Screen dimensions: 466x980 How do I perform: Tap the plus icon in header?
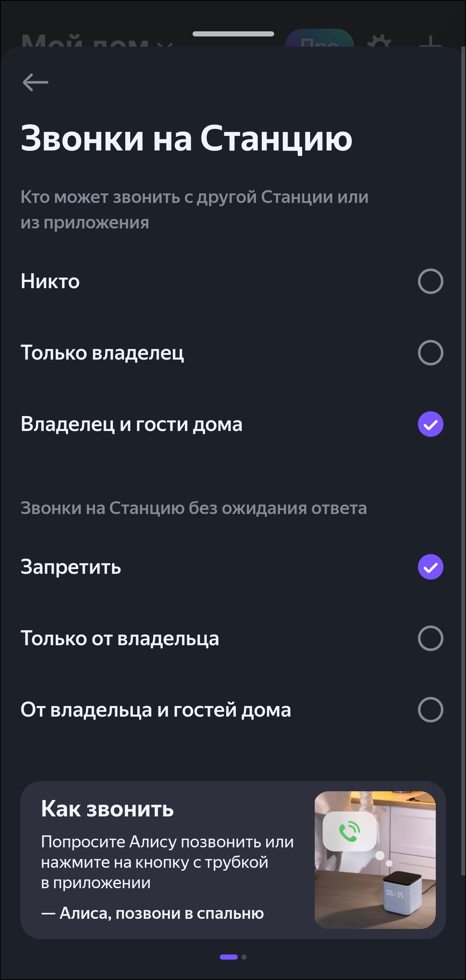tap(430, 41)
